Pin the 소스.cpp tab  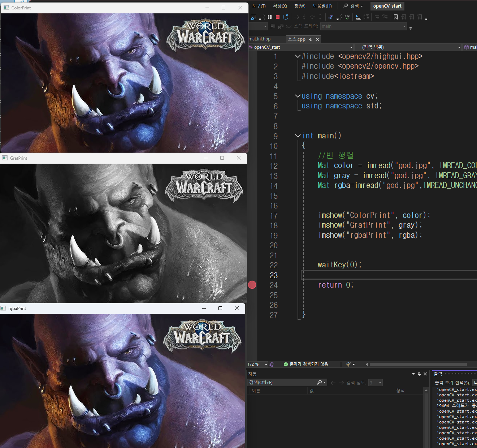[x=311, y=39]
